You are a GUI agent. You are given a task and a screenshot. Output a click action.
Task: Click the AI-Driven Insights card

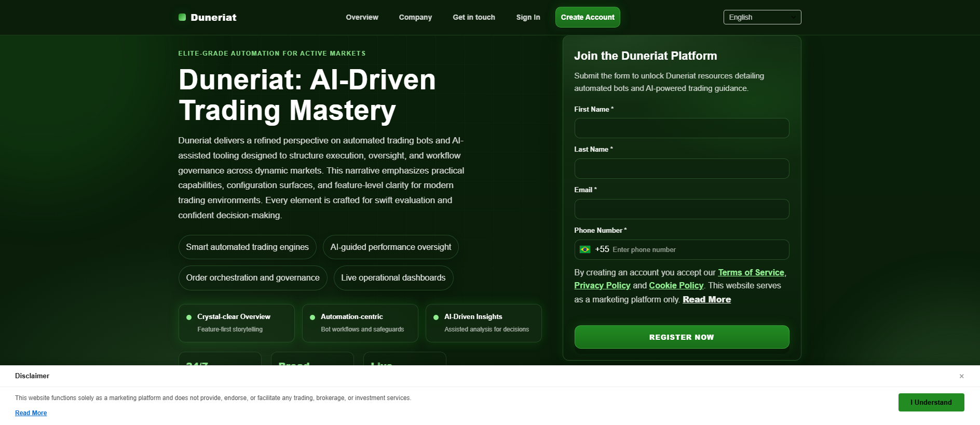click(483, 323)
